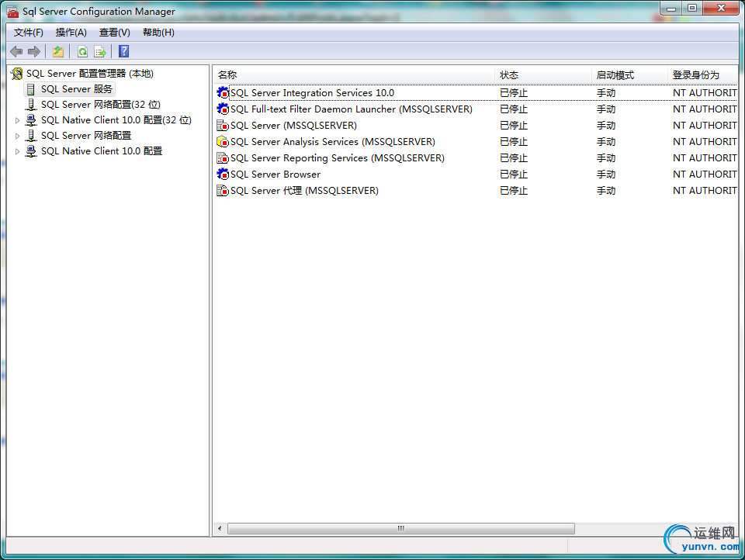Click the SQL Server Browser service icon
The width and height of the screenshot is (745, 560).
[223, 174]
